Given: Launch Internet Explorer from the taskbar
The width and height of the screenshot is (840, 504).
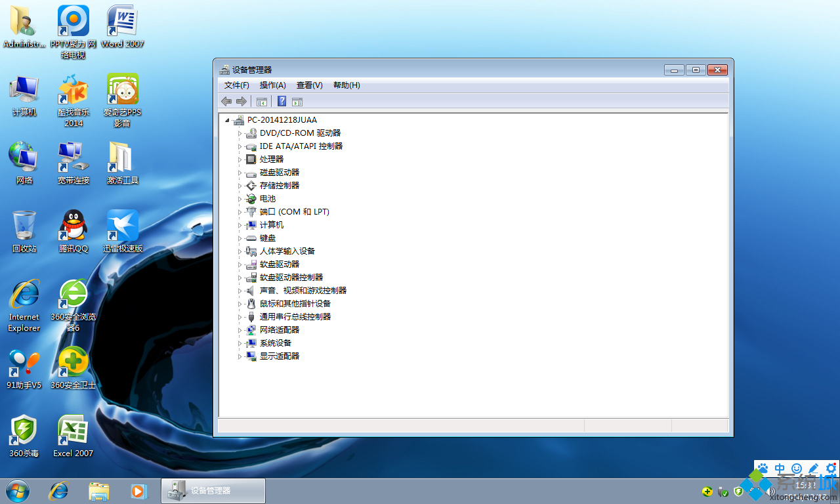Looking at the screenshot, I should coord(58,491).
